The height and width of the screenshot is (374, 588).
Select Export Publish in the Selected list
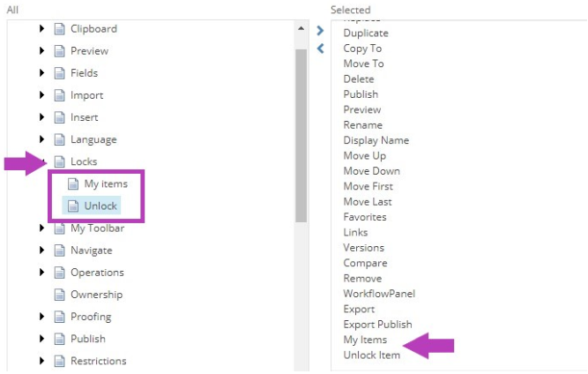point(377,325)
